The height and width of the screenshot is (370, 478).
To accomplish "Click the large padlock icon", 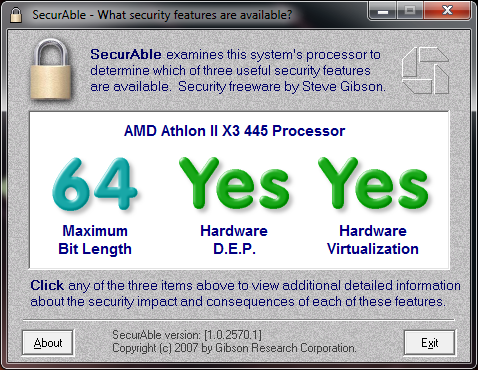I will (x=51, y=69).
